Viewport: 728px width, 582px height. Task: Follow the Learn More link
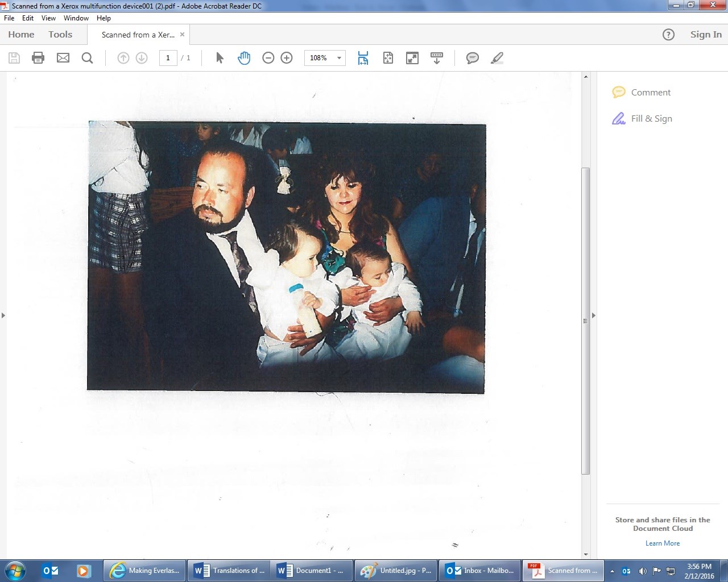point(663,543)
